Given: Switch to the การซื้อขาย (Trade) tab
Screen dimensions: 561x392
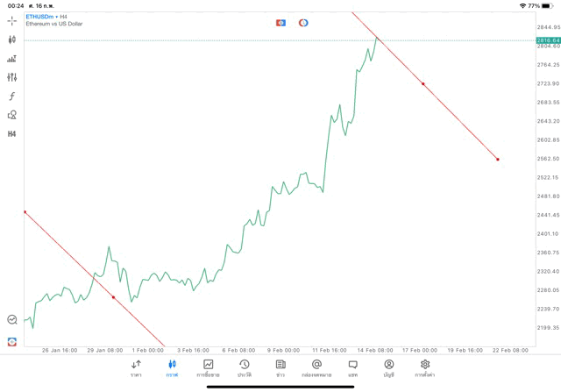Looking at the screenshot, I should point(208,367).
